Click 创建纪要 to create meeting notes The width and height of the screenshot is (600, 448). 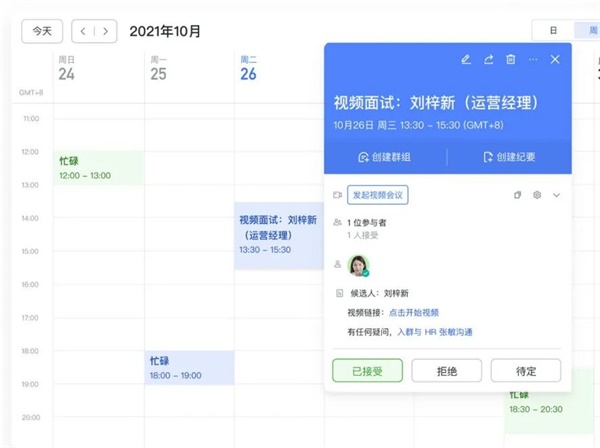point(510,157)
